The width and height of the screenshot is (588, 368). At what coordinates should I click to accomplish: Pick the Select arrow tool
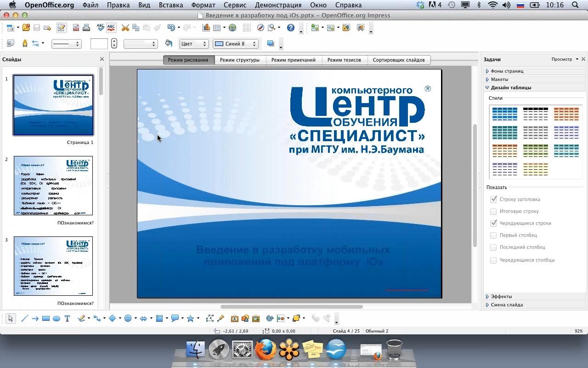click(11, 318)
